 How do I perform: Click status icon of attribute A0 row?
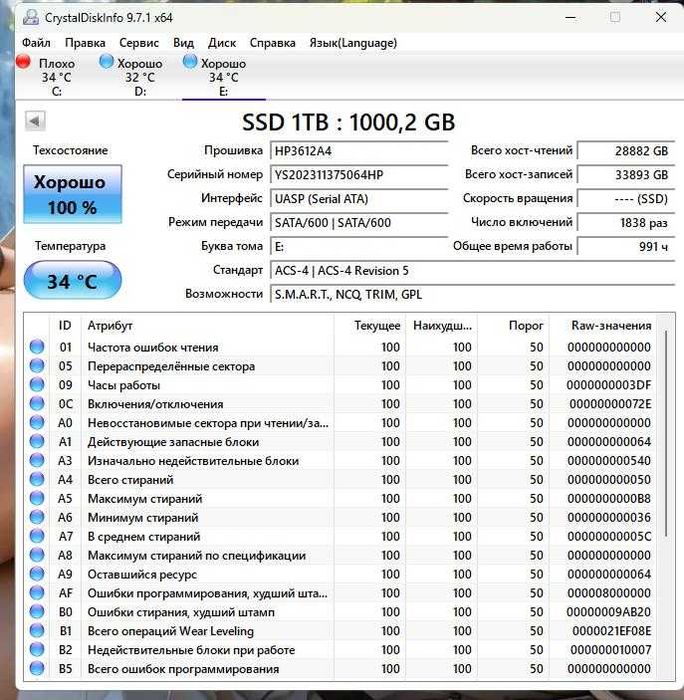(x=37, y=422)
